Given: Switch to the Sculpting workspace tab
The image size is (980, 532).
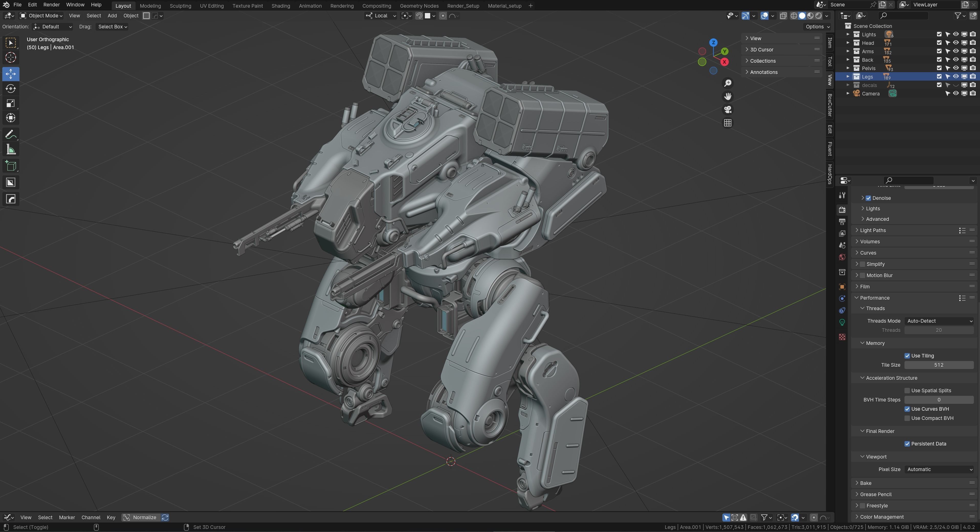Looking at the screenshot, I should pos(180,6).
